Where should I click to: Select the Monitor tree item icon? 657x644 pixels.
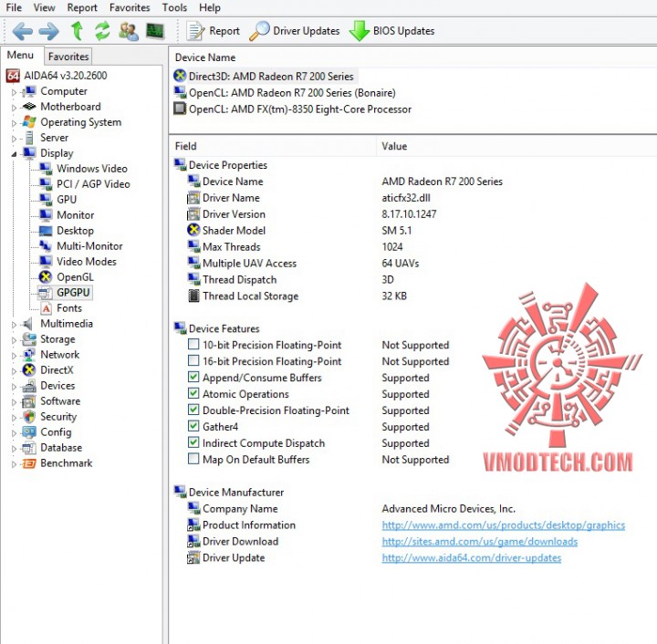tap(46, 215)
